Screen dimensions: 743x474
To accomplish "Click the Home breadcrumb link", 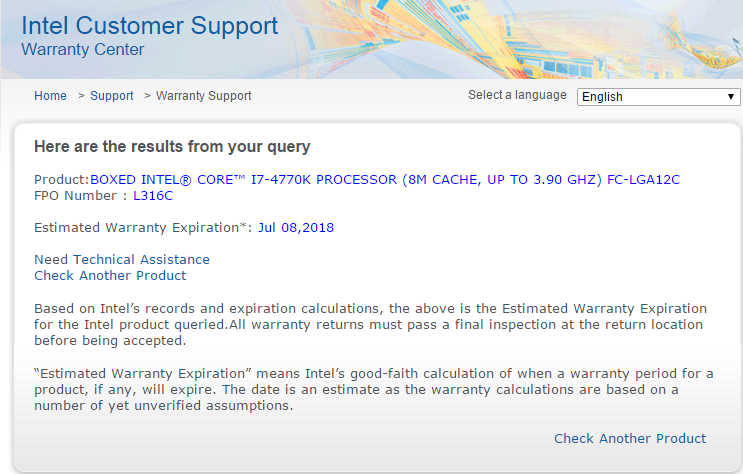I will point(50,96).
